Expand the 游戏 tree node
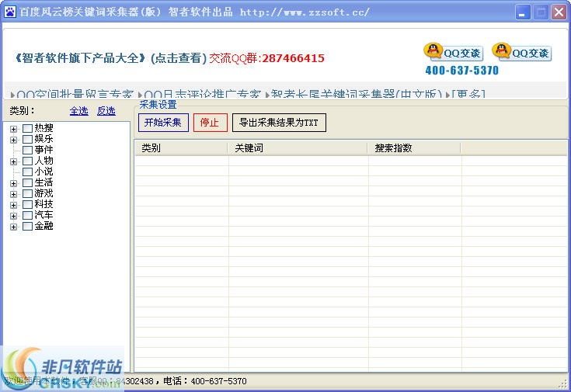571x392 pixels. 13,194
